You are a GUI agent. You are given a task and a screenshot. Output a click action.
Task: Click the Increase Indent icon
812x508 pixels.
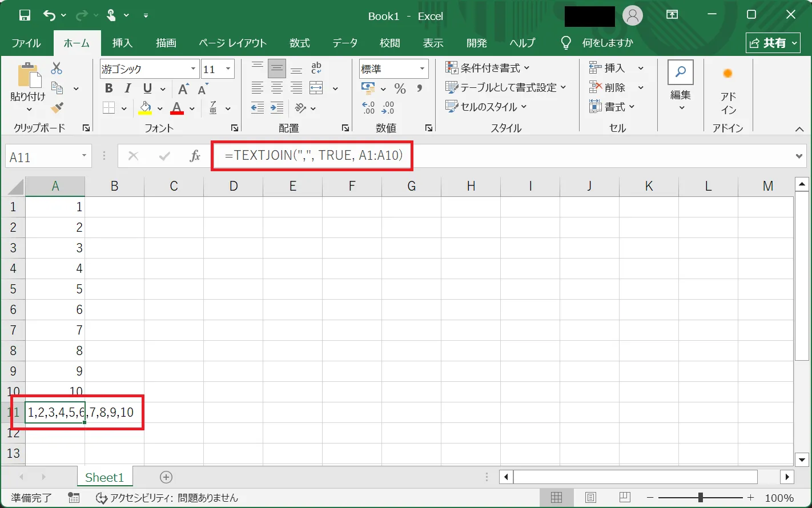277,107
